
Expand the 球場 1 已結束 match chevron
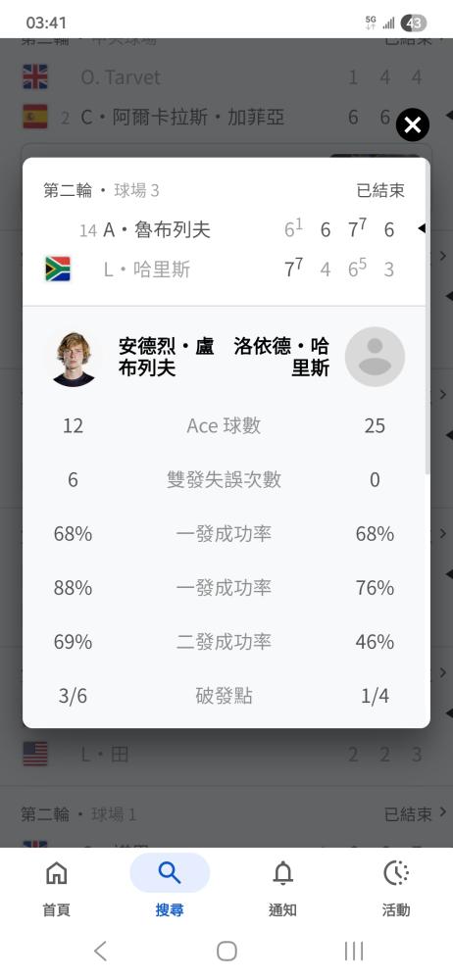[x=443, y=812]
